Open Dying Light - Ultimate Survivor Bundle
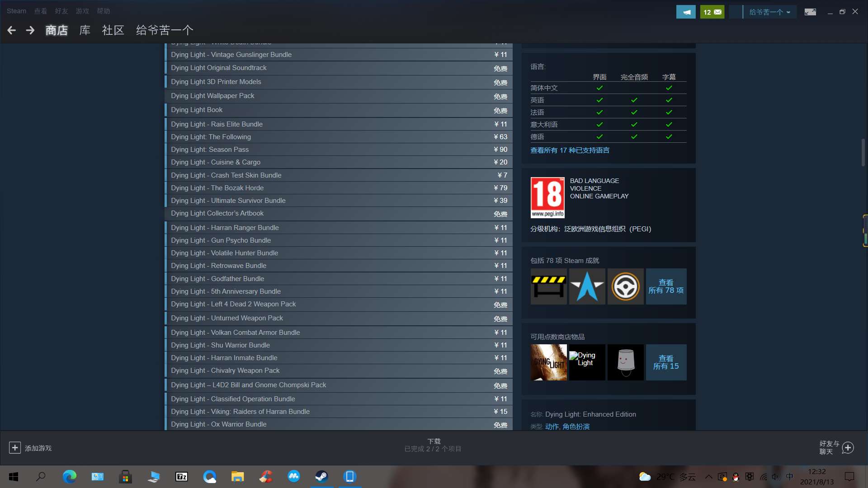 339,201
